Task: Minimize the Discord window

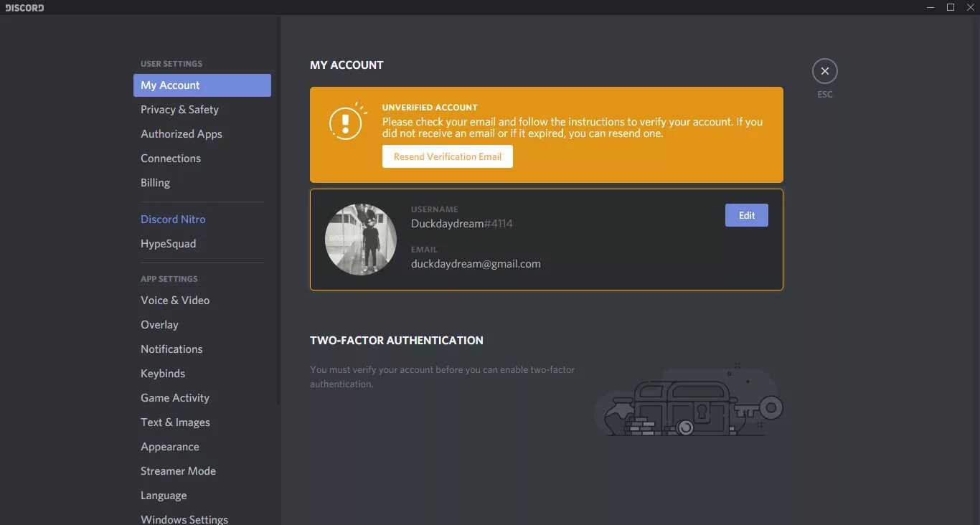Action: [x=930, y=8]
